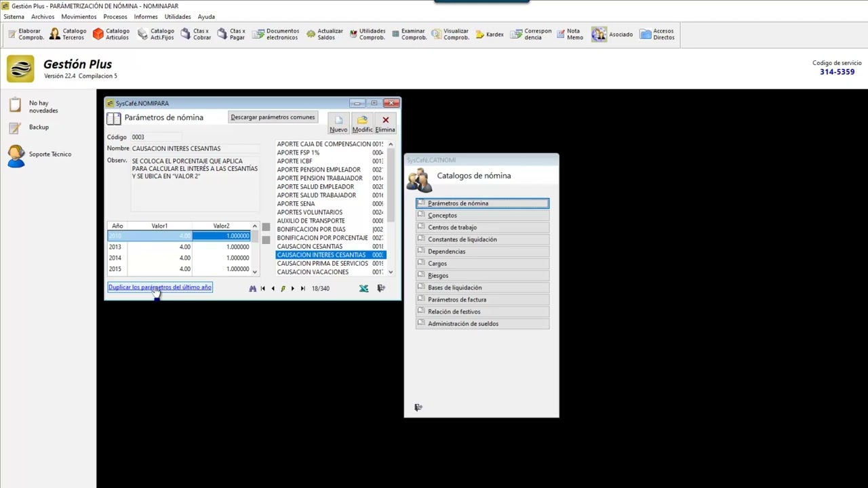Select CAUSACION VACACIONES in list
Screen dimensions: 868x488
pos(330,272)
